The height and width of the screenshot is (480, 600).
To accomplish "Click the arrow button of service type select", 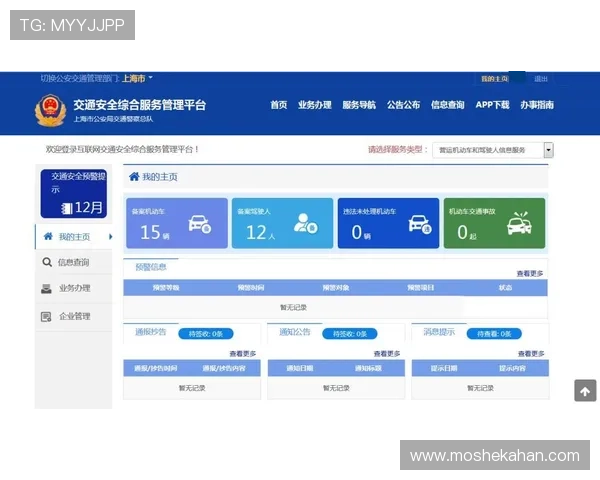I will tap(548, 150).
